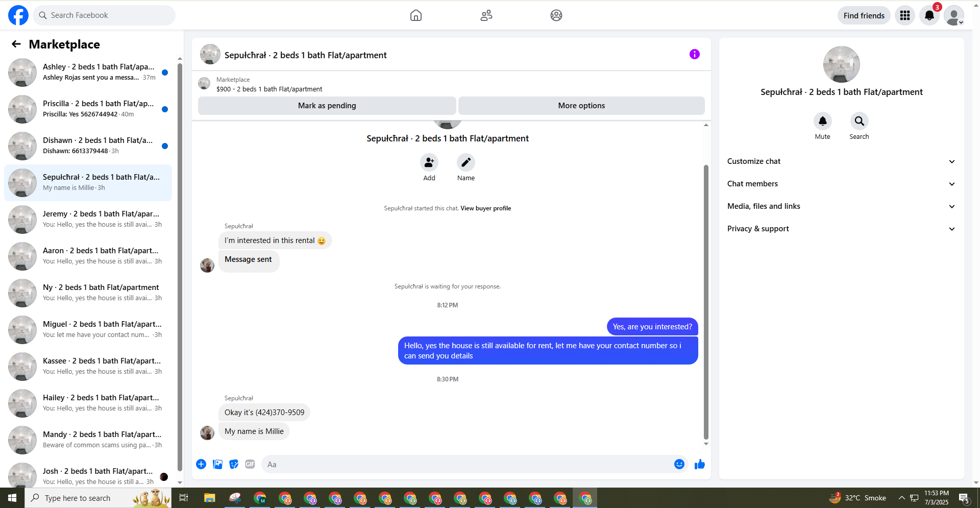The image size is (980, 508).
Task: Open Miguel conversation in the list
Action: [88, 329]
